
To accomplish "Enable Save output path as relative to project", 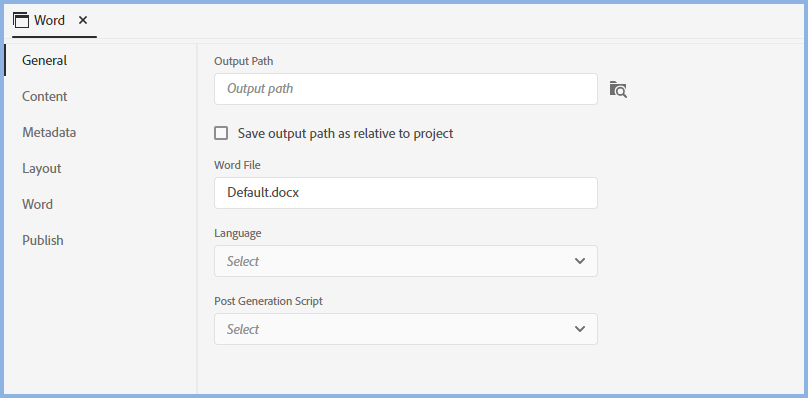I will tap(221, 134).
